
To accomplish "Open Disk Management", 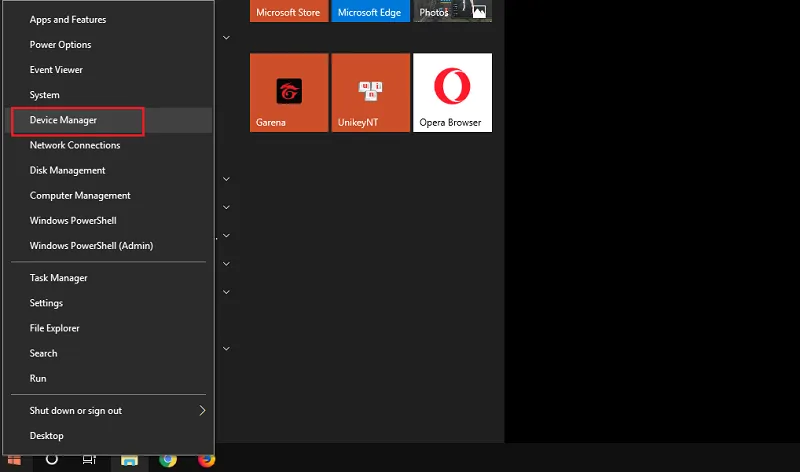I will tap(67, 171).
